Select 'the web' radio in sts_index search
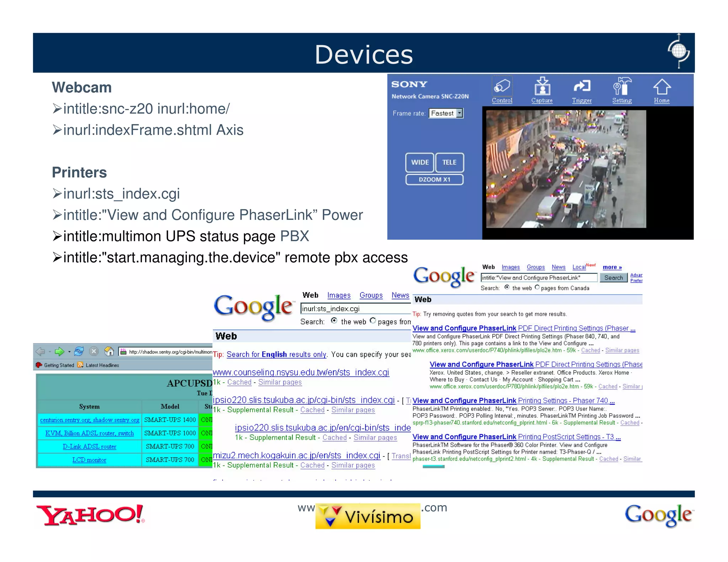 point(334,320)
